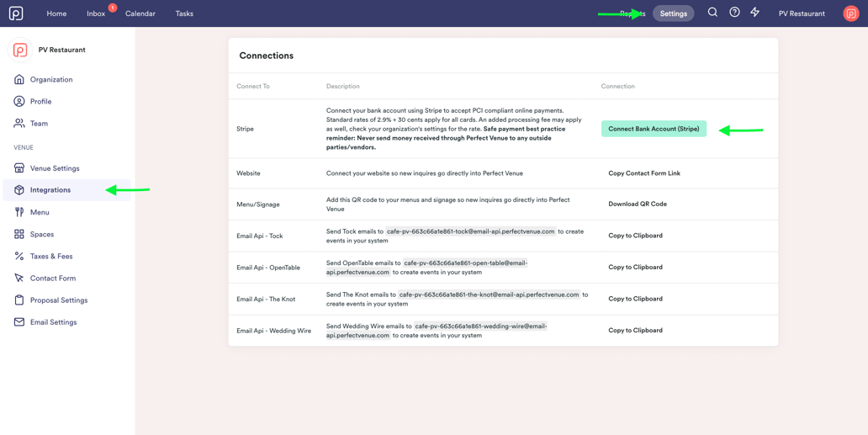This screenshot has width=868, height=435.
Task: Click the Website row label
Action: tap(249, 173)
